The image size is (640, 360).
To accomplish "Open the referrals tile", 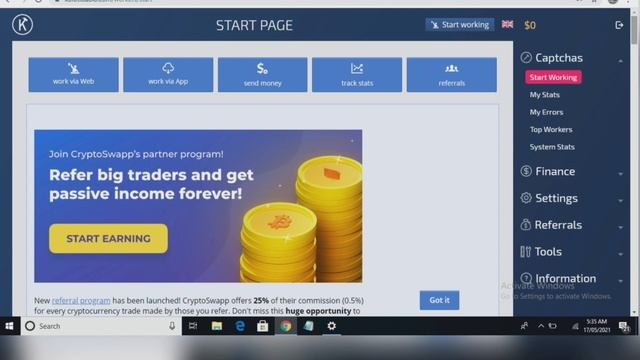I will click(x=452, y=75).
